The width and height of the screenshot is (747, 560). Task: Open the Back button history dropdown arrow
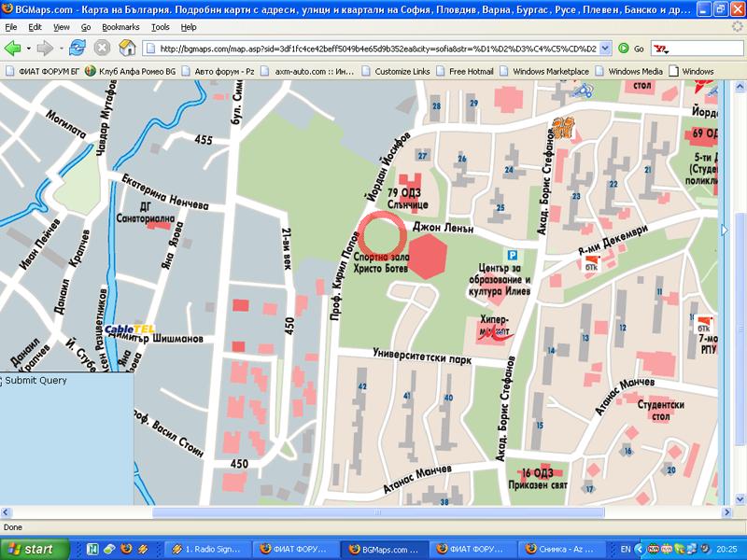tap(29, 48)
